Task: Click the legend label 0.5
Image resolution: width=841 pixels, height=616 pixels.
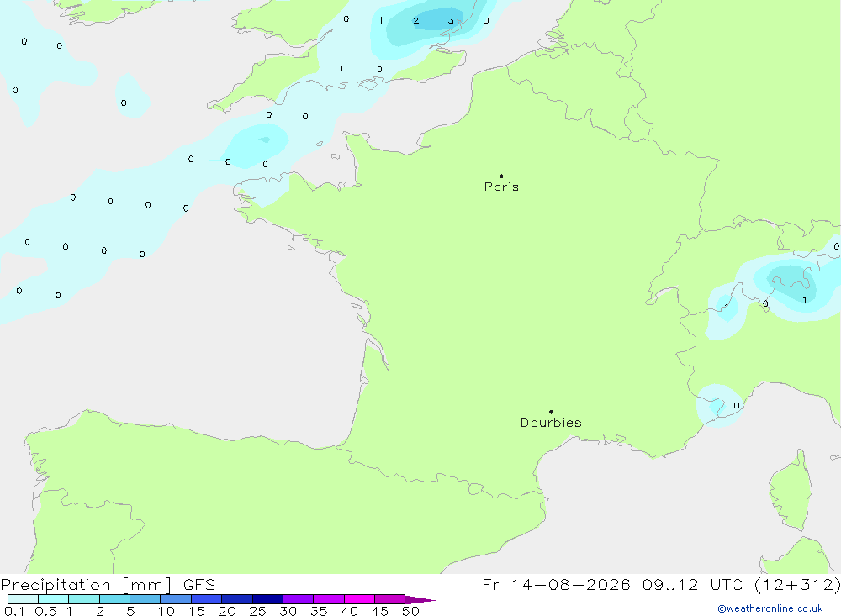Action: pos(45,611)
